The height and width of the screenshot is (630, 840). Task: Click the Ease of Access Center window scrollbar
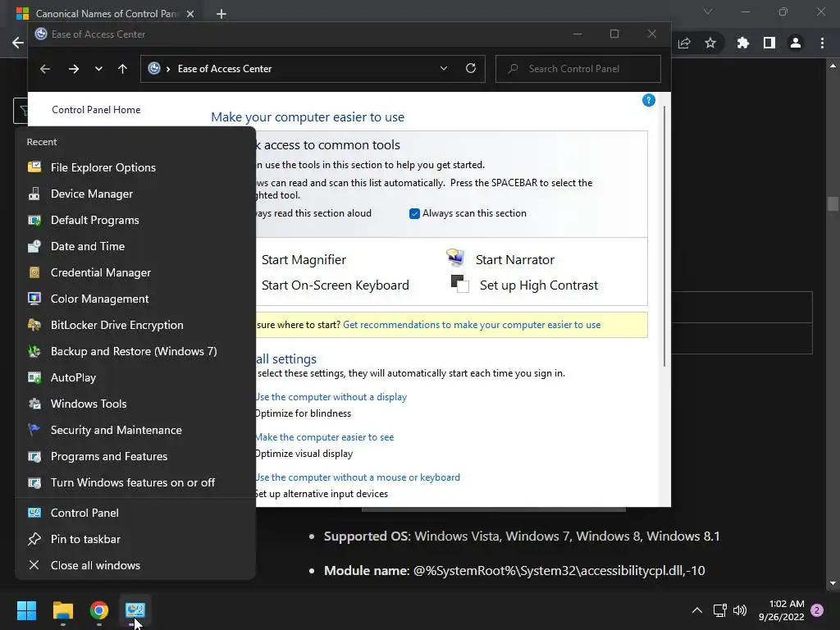[664, 235]
